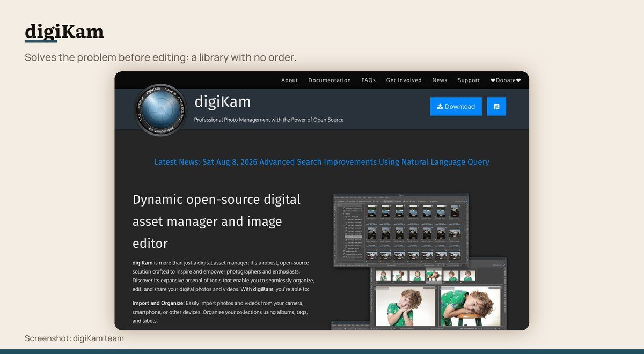Open the About menu item
Screen dimensions: 644x354
[x=289, y=80]
